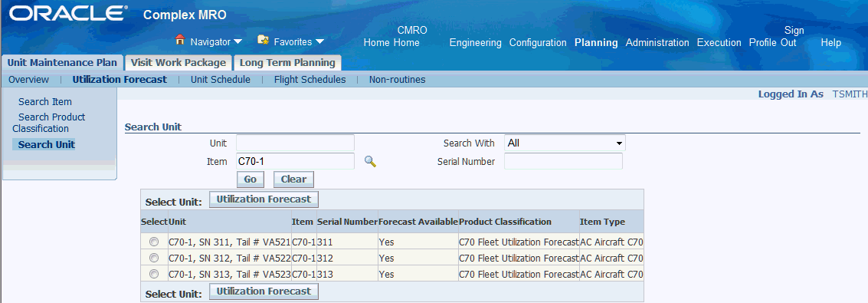The image size is (868, 303).
Task: Open the Search With dropdown
Action: (x=565, y=143)
